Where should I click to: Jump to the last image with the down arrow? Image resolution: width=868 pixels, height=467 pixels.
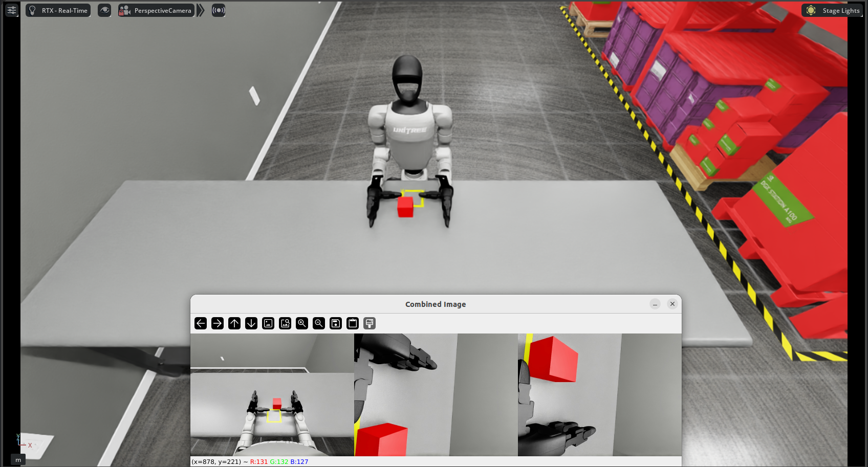251,323
